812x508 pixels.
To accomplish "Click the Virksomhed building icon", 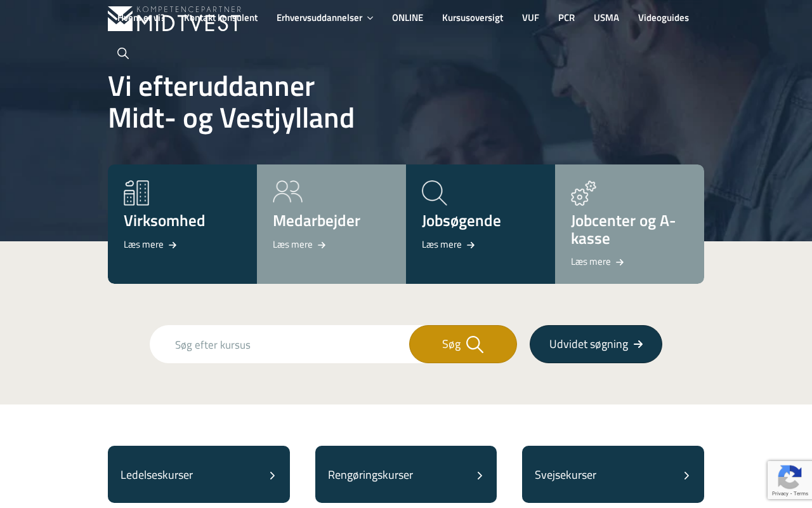I will coord(136,193).
